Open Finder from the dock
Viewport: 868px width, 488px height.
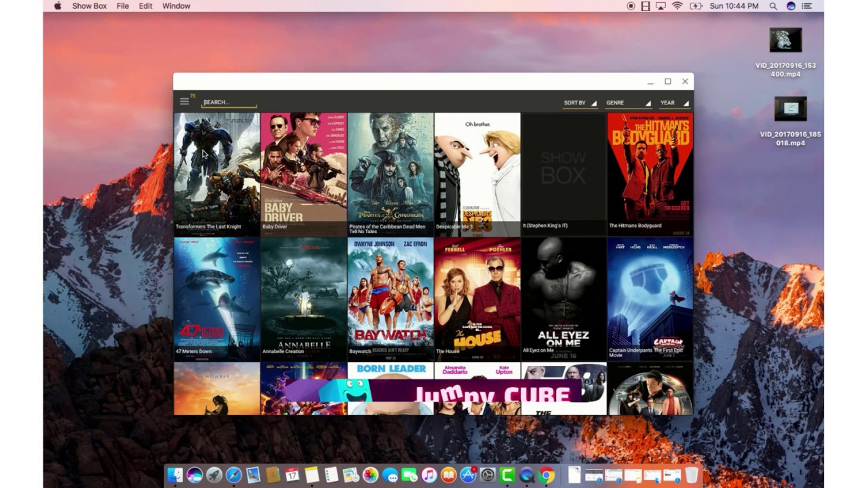pyautogui.click(x=175, y=475)
